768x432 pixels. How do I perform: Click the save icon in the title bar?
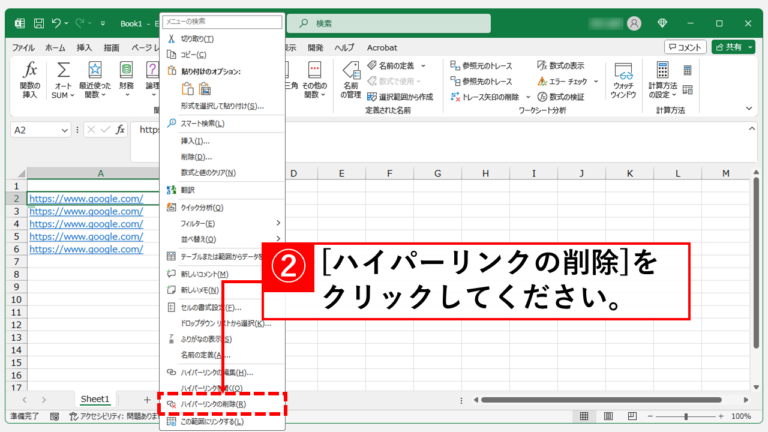coord(37,22)
